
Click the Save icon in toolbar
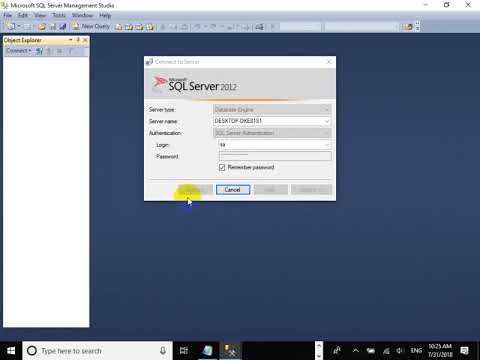[x=53, y=27]
